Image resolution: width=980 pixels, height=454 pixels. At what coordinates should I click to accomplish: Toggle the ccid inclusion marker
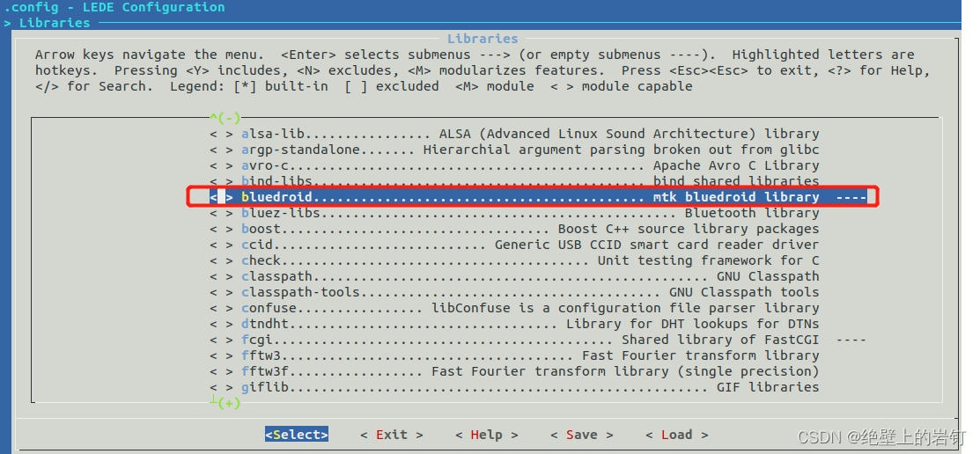tap(221, 245)
